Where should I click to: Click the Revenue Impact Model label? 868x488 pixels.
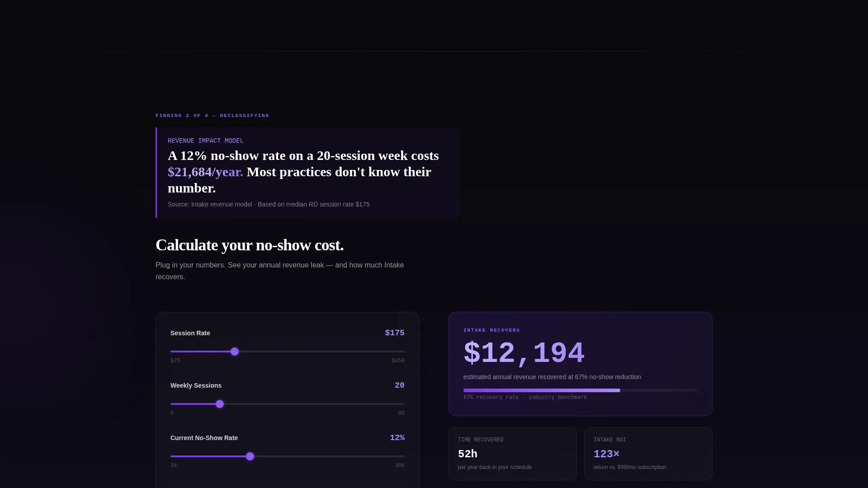(206, 141)
